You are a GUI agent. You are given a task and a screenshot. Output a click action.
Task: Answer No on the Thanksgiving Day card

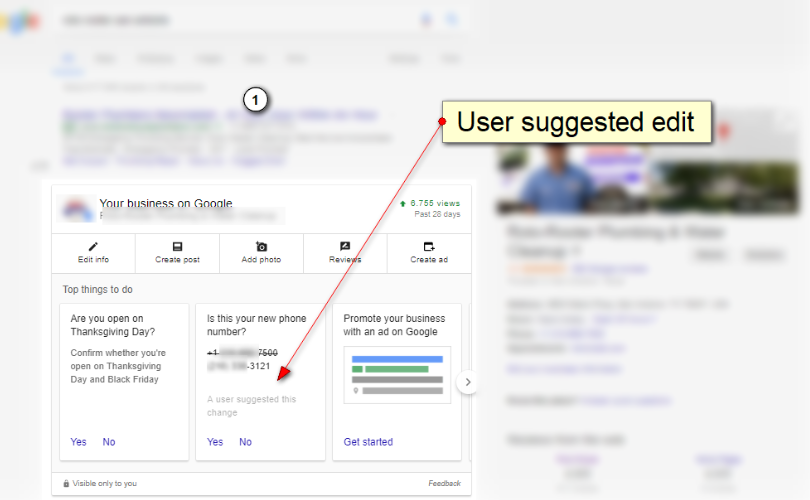coord(109,442)
